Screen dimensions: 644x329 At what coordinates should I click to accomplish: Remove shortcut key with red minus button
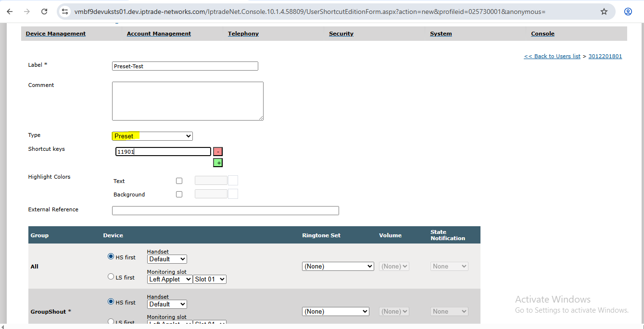[x=218, y=152]
